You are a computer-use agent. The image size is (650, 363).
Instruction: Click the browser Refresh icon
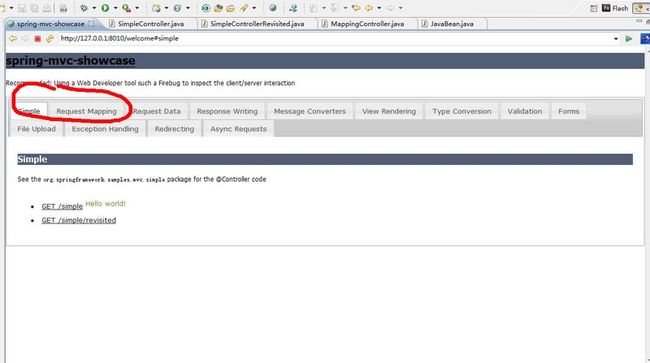[50, 39]
